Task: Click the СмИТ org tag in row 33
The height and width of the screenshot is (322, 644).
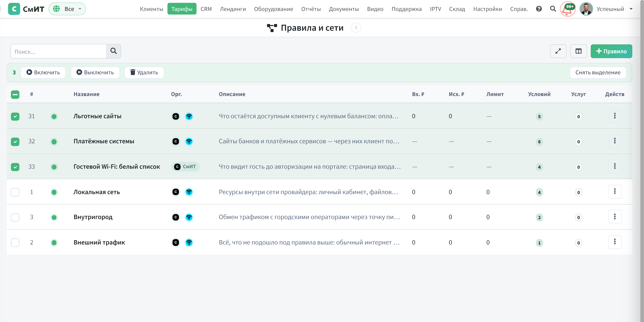Action: [x=185, y=167]
